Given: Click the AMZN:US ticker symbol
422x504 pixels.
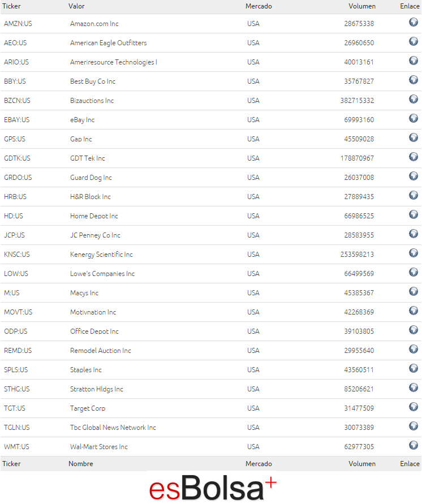Looking at the screenshot, I should (x=18, y=24).
